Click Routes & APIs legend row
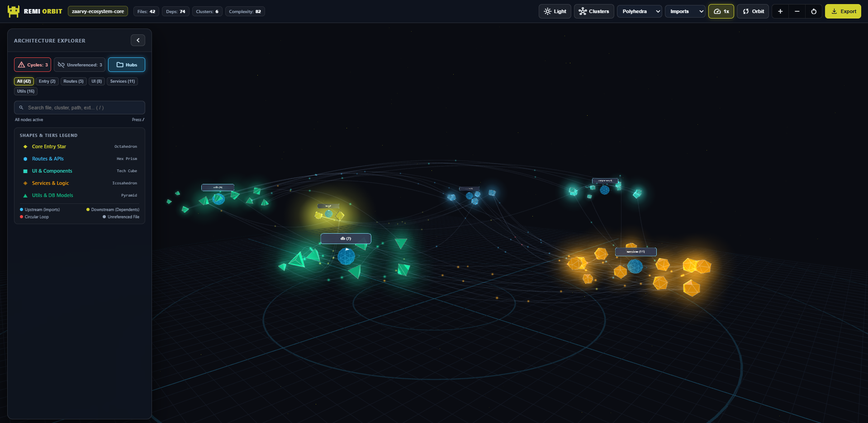Image resolution: width=868 pixels, height=423 pixels. click(x=80, y=159)
